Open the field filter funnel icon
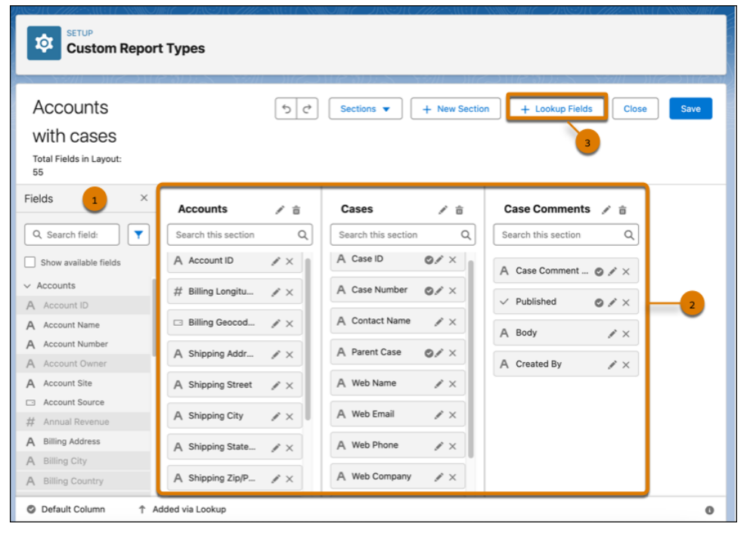 coord(138,235)
